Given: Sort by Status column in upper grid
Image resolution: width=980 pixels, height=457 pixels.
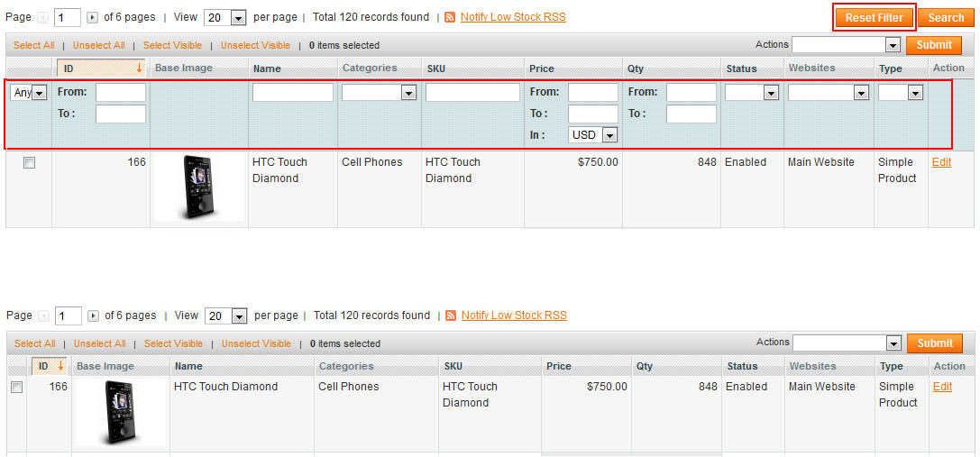Looking at the screenshot, I should 741,69.
